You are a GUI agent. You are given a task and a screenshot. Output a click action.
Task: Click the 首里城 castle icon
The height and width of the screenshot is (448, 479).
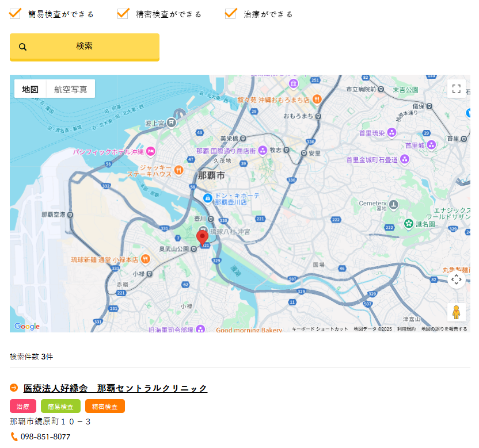(x=431, y=145)
